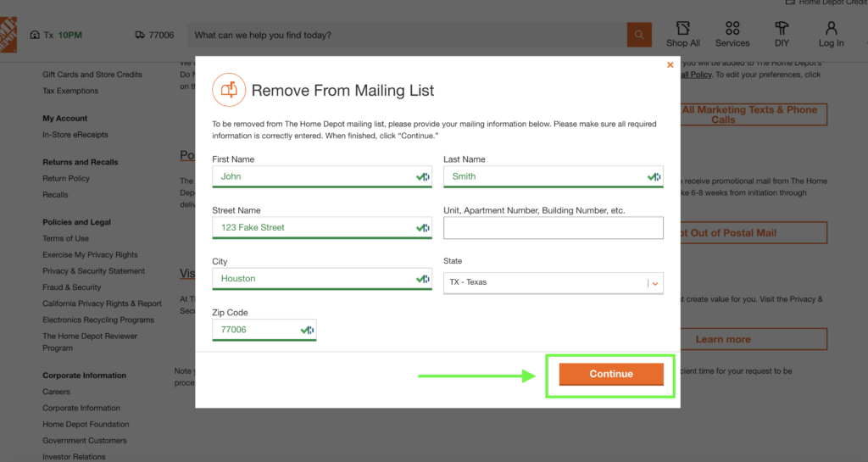Click the Zip Code input field

coord(256,330)
